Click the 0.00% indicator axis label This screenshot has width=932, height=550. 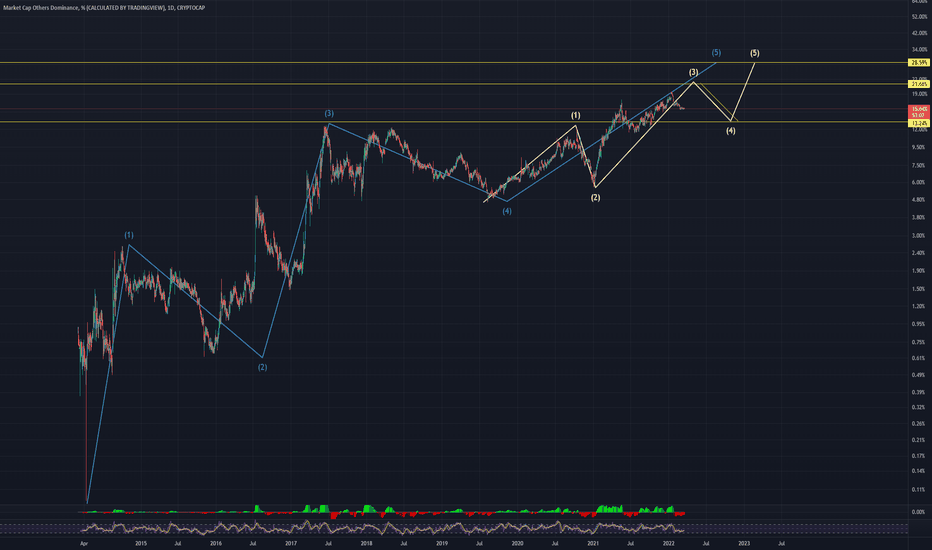919,512
